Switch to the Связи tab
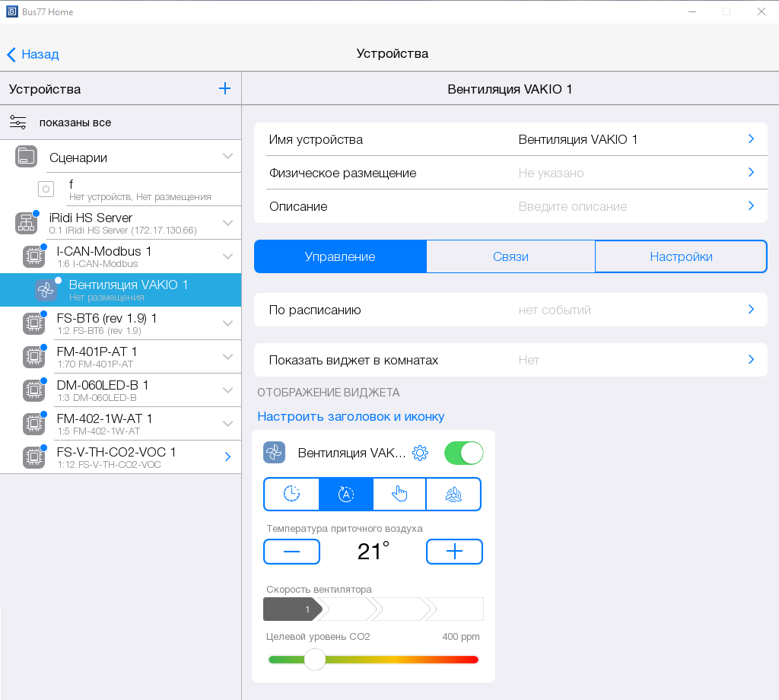The width and height of the screenshot is (779, 700). click(510, 256)
